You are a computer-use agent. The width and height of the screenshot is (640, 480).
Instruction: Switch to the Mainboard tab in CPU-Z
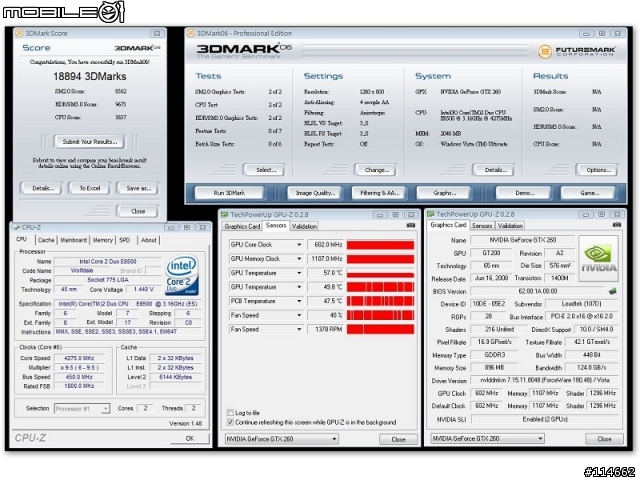[x=73, y=240]
